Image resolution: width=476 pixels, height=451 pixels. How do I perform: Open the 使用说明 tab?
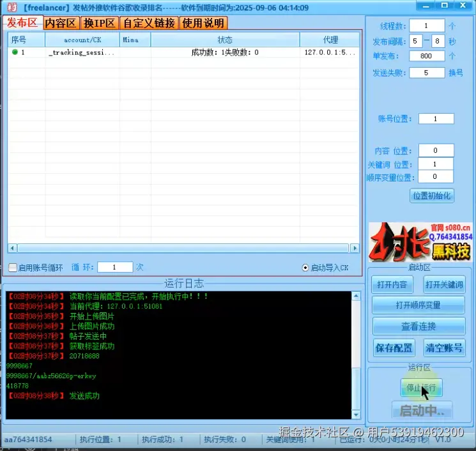tap(203, 23)
